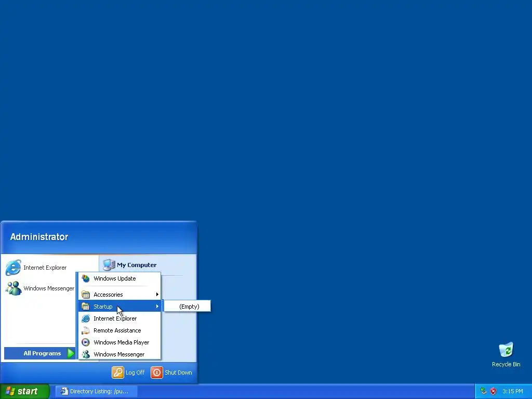Click the Administrator user name header

click(x=39, y=237)
